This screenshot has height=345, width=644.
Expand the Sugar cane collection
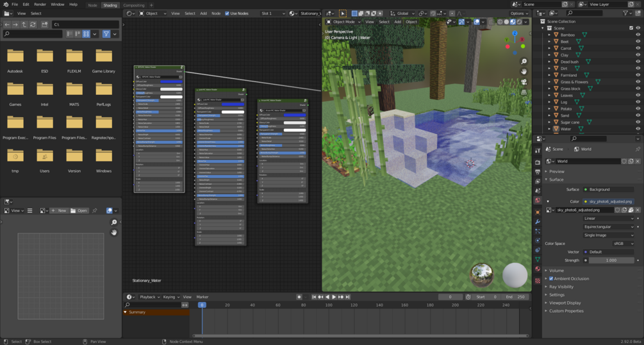coord(549,122)
